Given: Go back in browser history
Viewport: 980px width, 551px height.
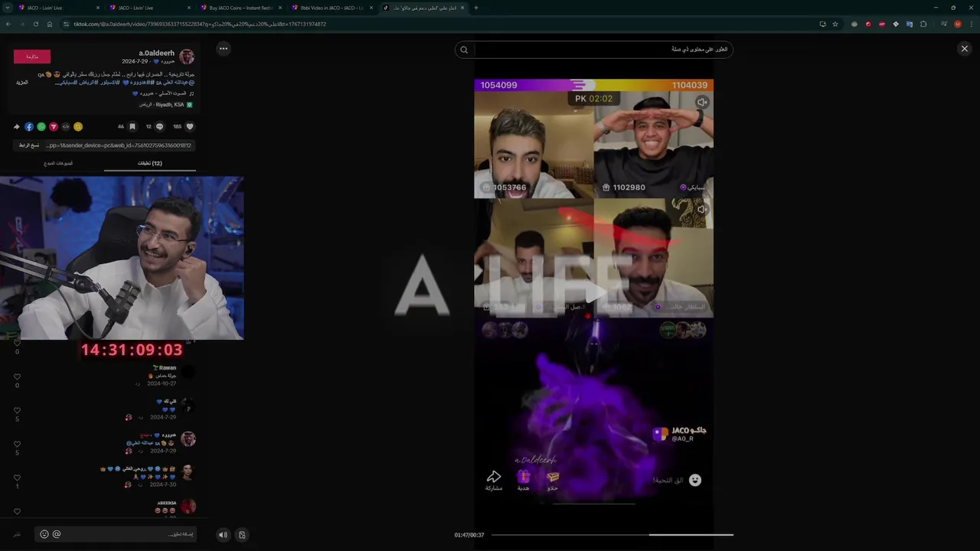Looking at the screenshot, I should click(x=8, y=24).
